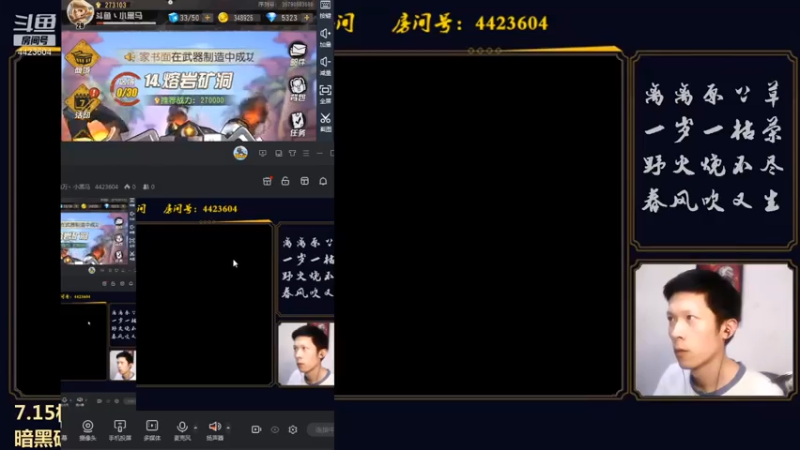800x450 pixels.
Task: Add a multimedia (多媒体) source
Action: tap(152, 430)
